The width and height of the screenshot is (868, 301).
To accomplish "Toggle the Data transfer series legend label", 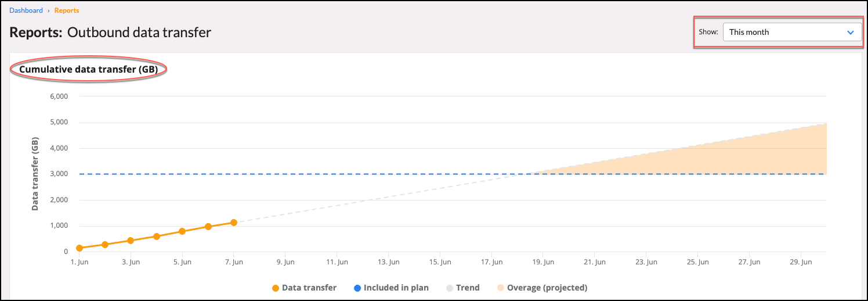I will pos(309,288).
